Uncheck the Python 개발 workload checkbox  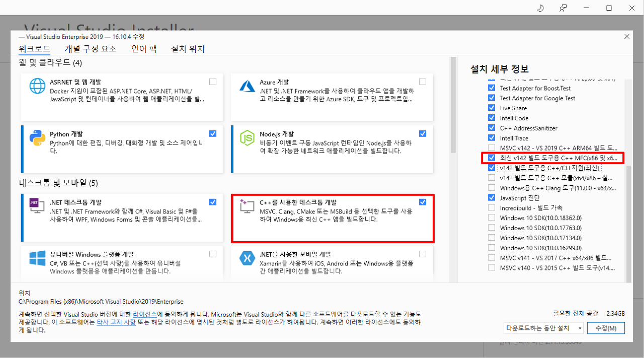coord(213,133)
